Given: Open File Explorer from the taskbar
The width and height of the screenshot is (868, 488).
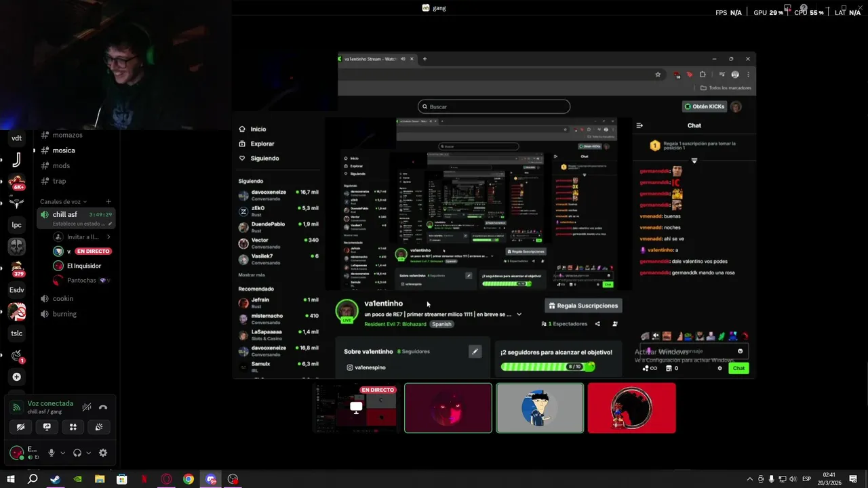Looking at the screenshot, I should pos(100,479).
